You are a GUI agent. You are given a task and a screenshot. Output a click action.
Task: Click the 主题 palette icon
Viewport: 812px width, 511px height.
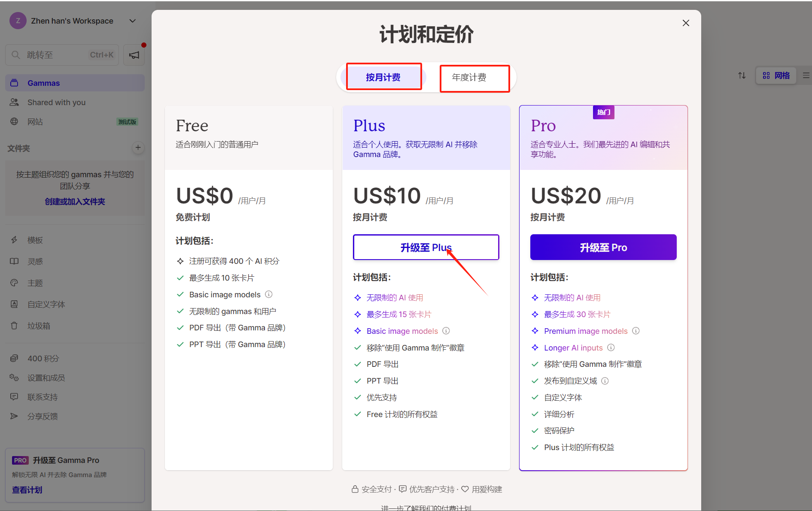(14, 283)
